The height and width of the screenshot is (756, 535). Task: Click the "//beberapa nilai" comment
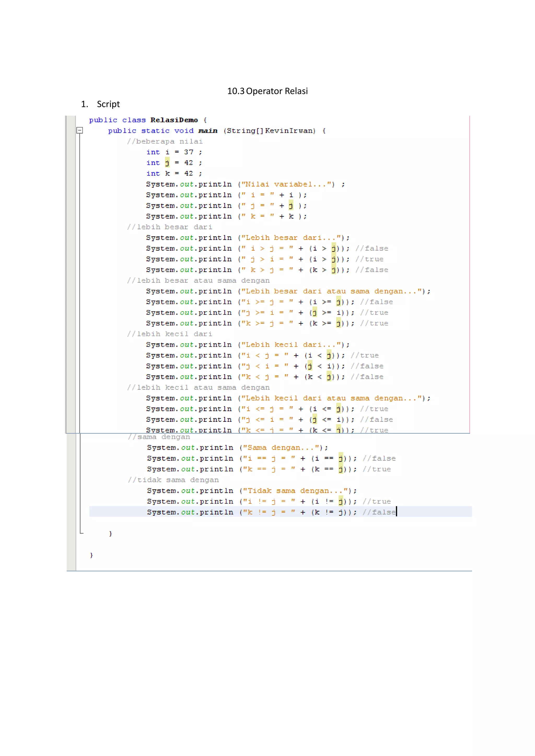(165, 141)
